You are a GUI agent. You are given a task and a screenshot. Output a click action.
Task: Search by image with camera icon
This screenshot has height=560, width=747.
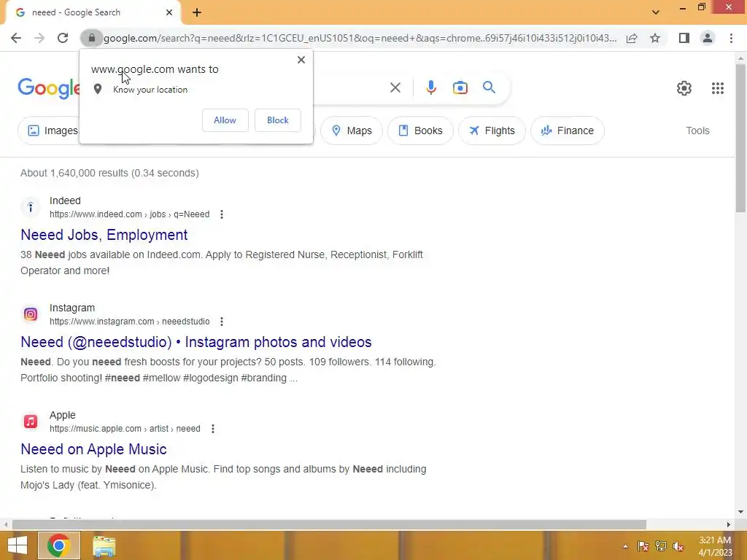[460, 87]
